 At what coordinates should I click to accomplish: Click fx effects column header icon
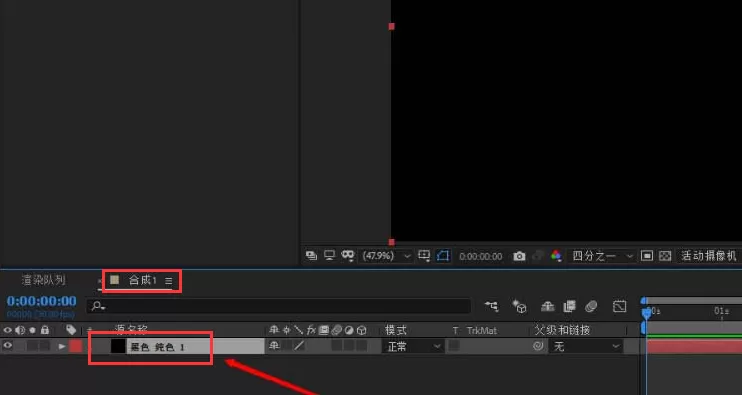(311, 330)
